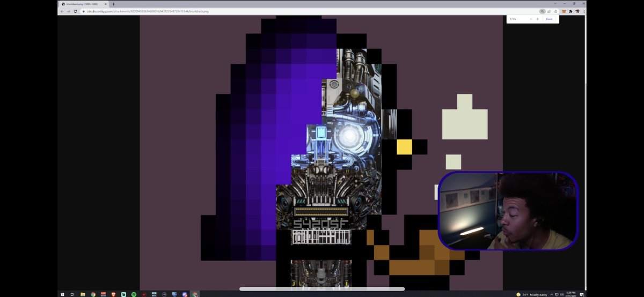Close the brunkback.png tab
644x297 pixels.
(105, 4)
